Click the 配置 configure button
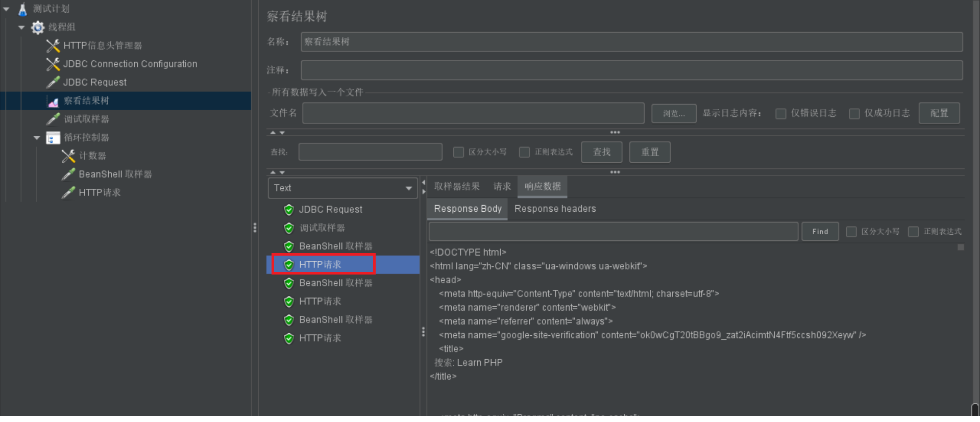Viewport: 980px width, 422px height. [939, 113]
